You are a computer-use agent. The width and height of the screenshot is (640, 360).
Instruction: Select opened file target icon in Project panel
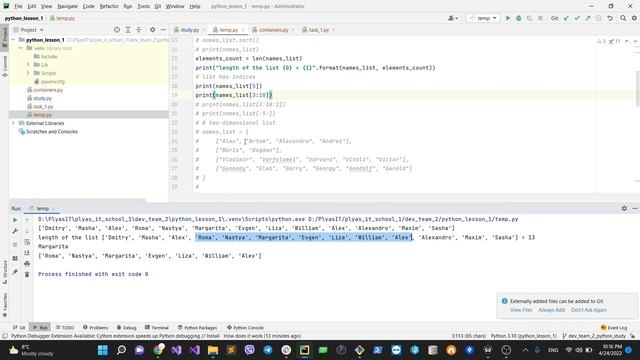tap(117, 30)
